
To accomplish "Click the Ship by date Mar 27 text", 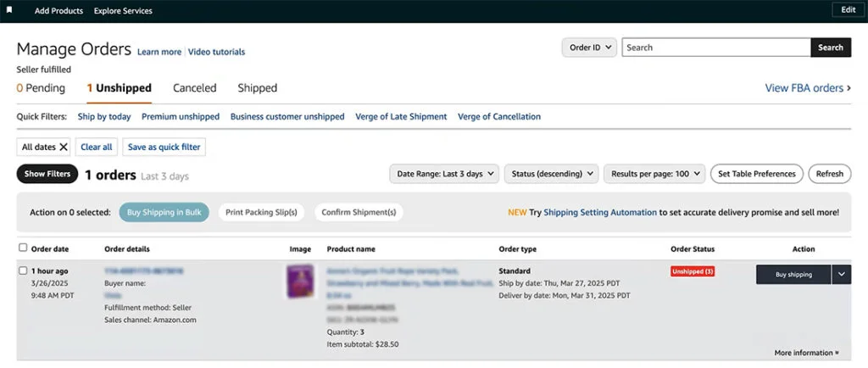I will 561,283.
